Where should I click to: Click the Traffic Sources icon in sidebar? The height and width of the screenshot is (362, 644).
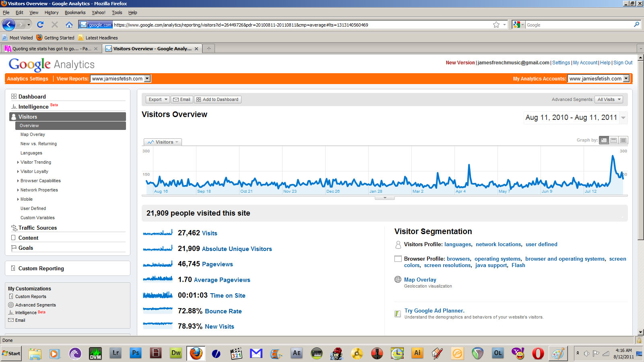(x=14, y=228)
